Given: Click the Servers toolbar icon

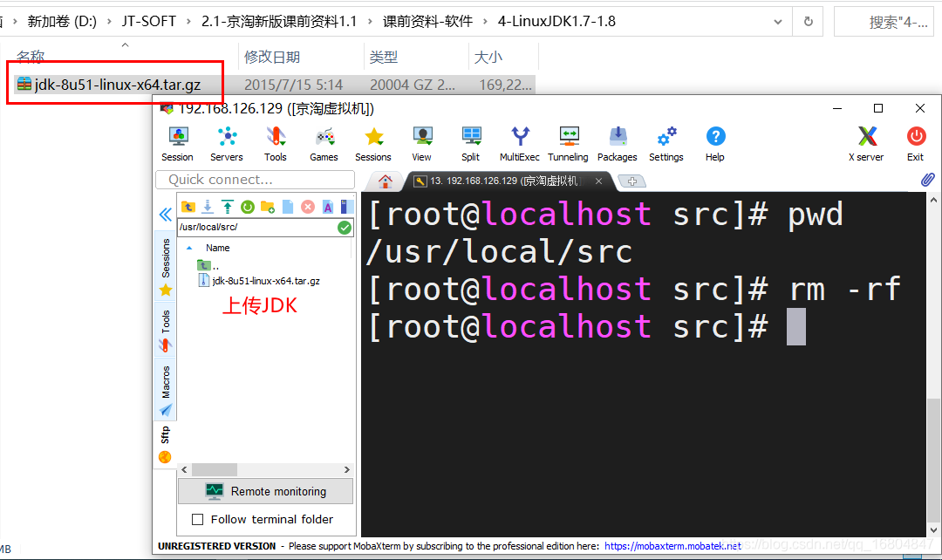Looking at the screenshot, I should (227, 144).
